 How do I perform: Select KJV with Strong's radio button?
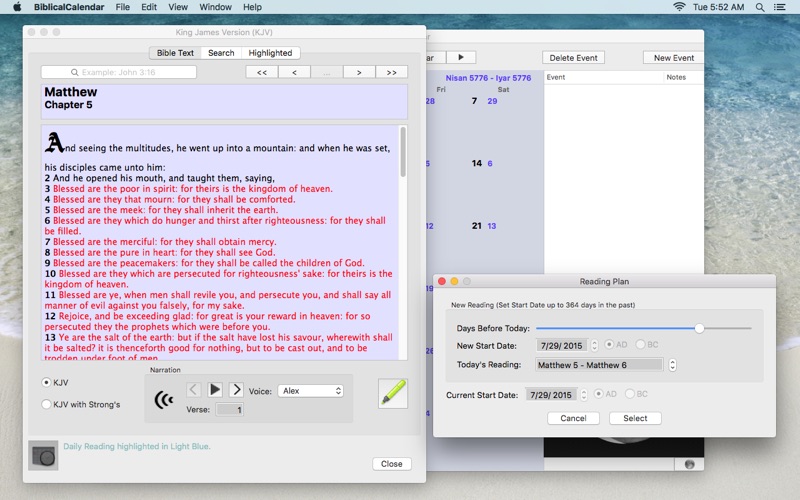click(x=46, y=404)
